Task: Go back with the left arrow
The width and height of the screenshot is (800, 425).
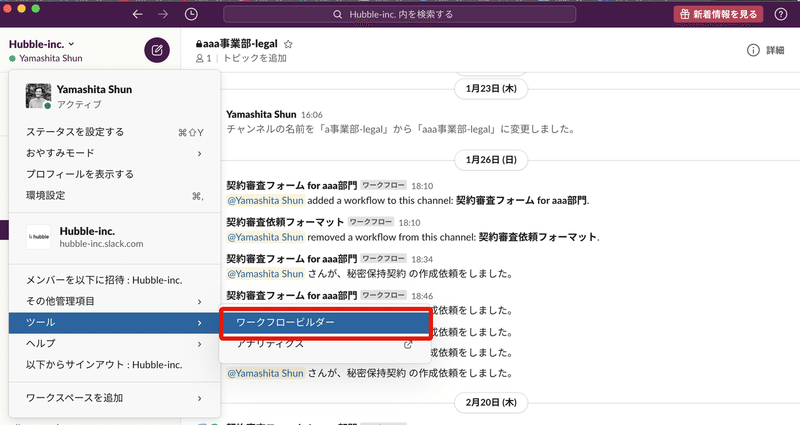Action: coord(137,14)
